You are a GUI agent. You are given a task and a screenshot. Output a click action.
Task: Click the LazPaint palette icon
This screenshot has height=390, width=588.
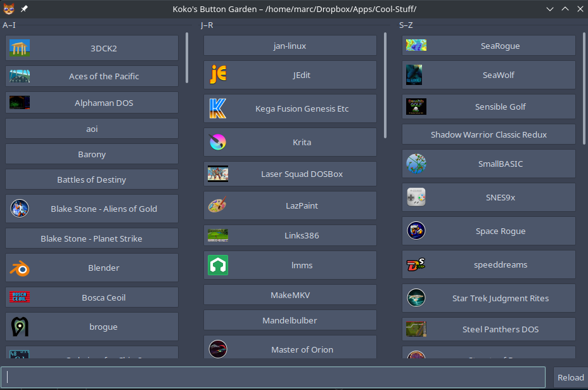[218, 205]
